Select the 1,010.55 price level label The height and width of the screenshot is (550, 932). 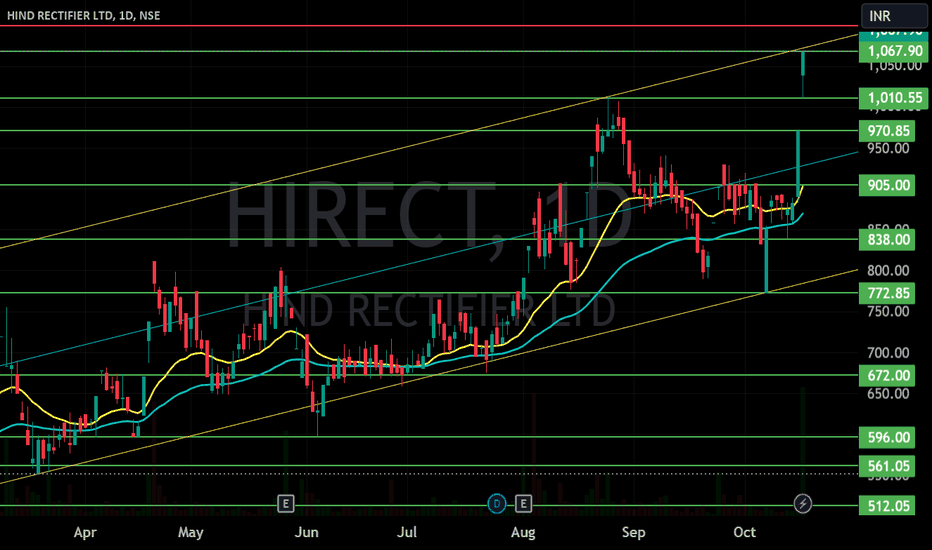click(x=893, y=98)
